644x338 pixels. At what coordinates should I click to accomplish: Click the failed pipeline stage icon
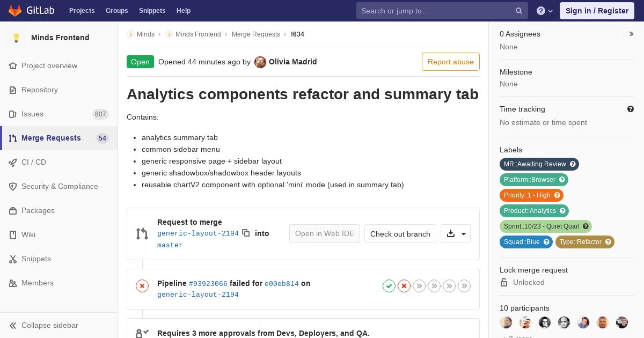tap(404, 286)
